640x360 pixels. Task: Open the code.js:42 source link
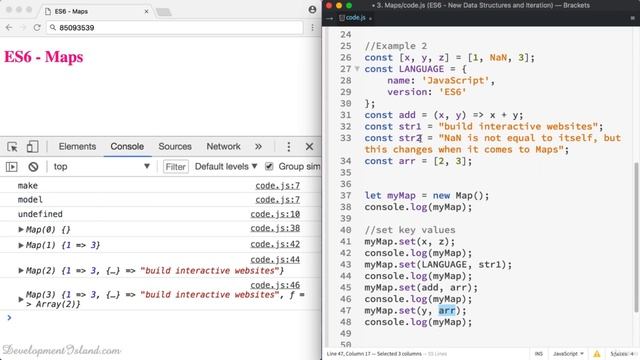tap(275, 244)
